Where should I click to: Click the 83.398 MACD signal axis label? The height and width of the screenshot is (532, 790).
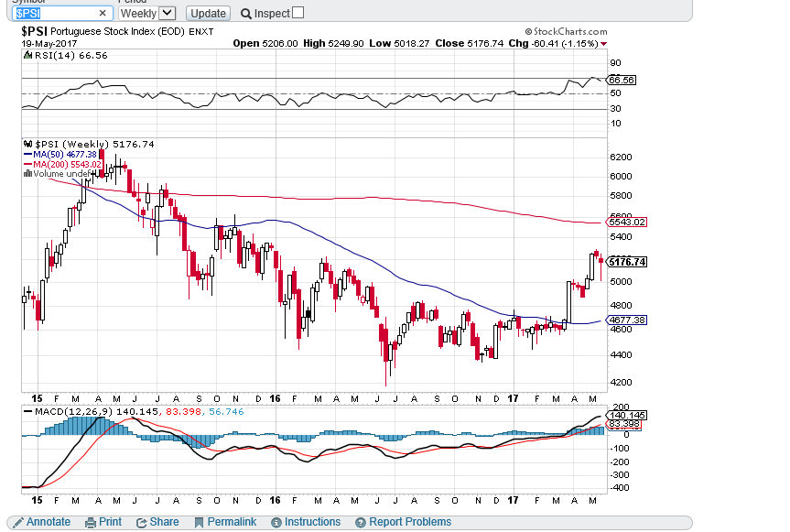(623, 424)
